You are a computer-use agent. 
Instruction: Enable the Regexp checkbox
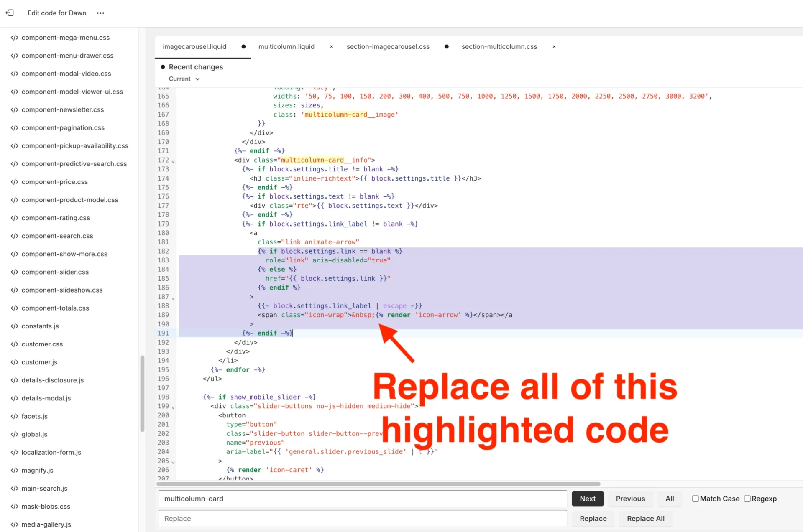[x=747, y=499]
